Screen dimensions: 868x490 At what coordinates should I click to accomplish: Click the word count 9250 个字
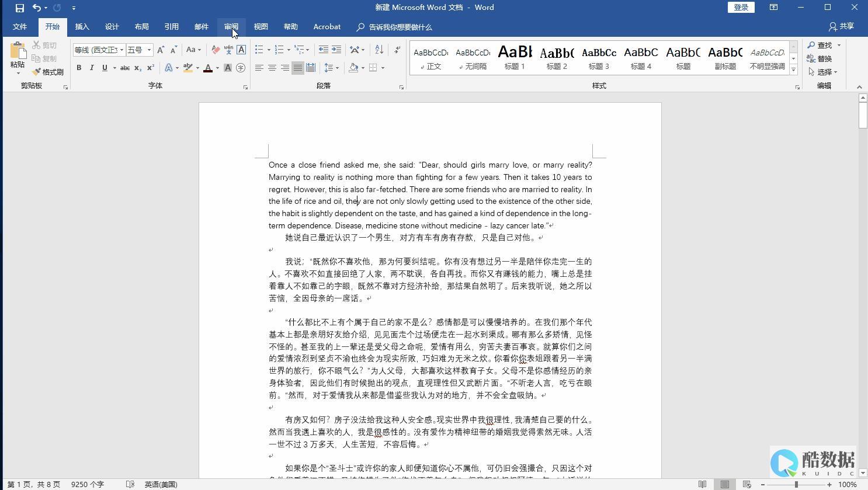(x=88, y=484)
